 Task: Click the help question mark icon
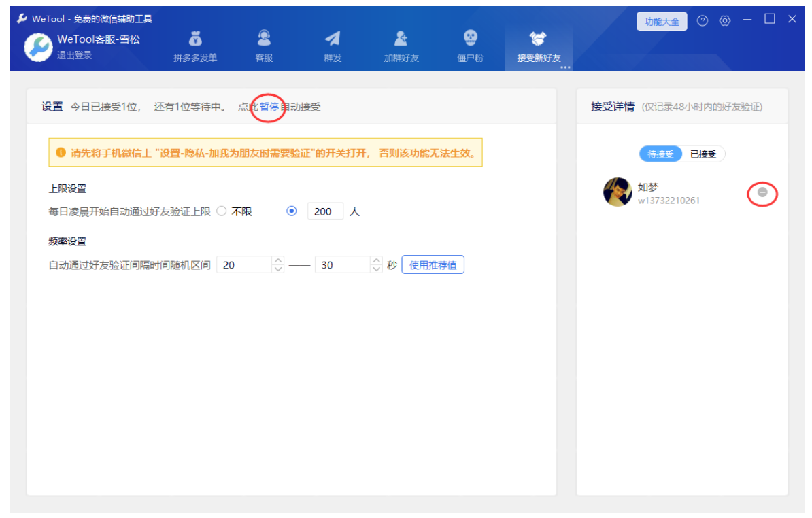pos(703,20)
